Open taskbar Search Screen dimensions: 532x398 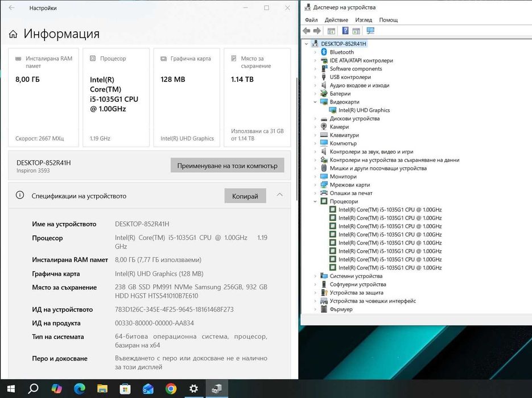tap(33, 388)
